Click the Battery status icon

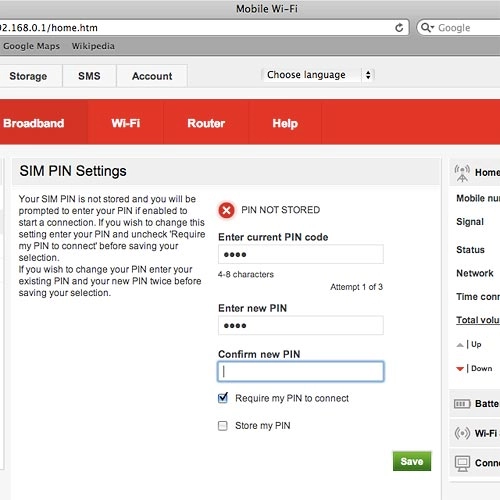pos(462,404)
